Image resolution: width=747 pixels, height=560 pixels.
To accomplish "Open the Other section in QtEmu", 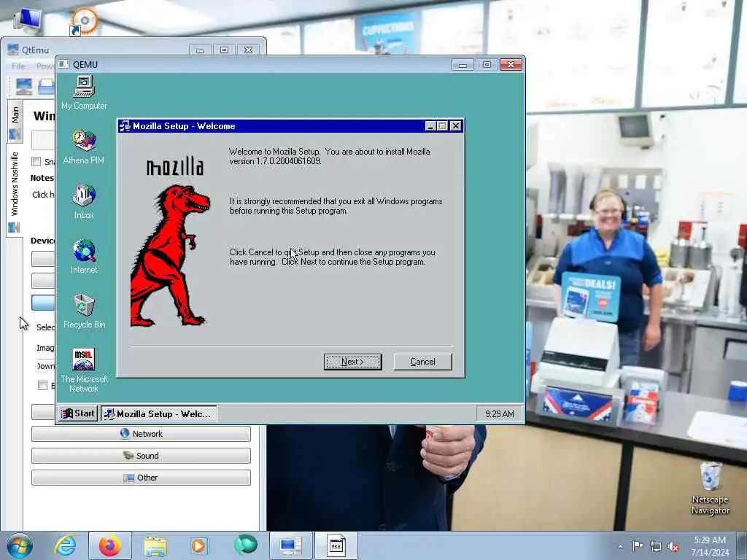I will pyautogui.click(x=141, y=478).
